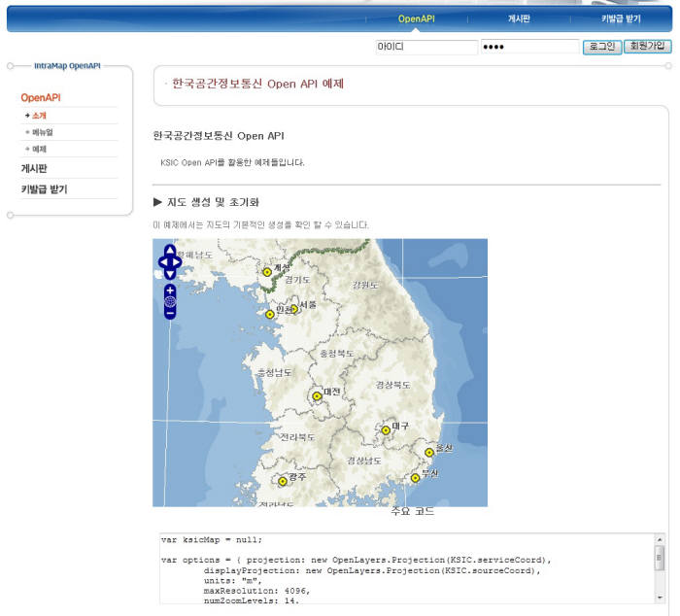Click the 경기도 province label on map
The image size is (680, 616).
pyautogui.click(x=297, y=280)
